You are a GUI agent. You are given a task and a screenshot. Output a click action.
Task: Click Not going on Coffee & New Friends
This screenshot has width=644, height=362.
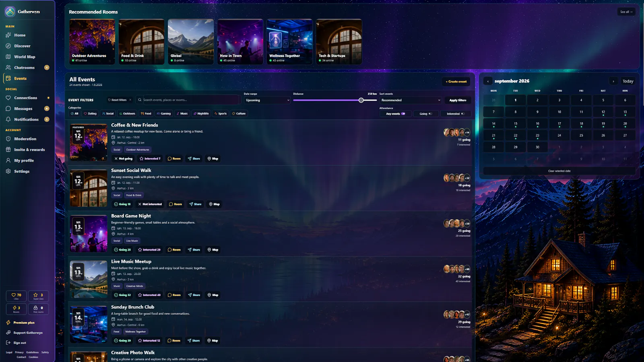coord(123,158)
